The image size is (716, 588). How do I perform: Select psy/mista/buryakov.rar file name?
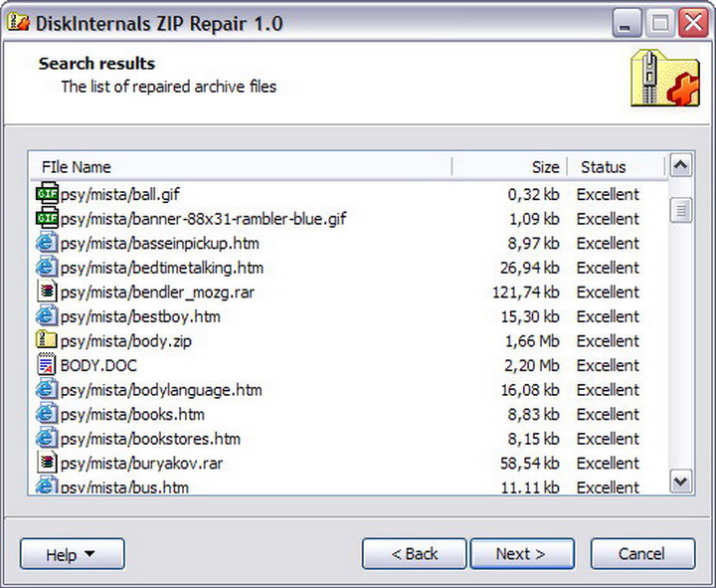coord(141,464)
